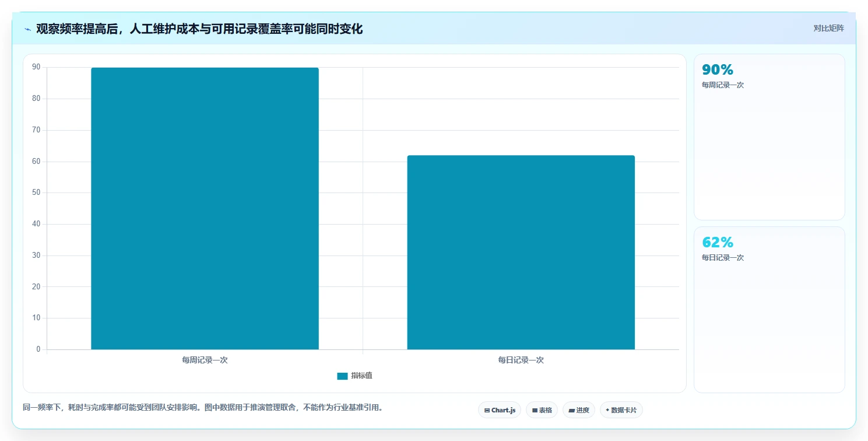Viewport: 868px width, 441px height.
Task: Select the Chart.js view chip
Action: (x=500, y=410)
